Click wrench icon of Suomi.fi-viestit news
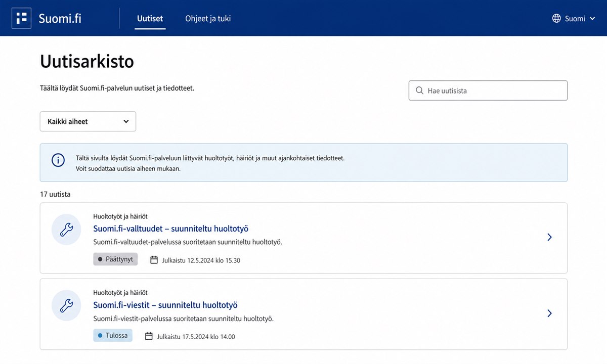The height and width of the screenshot is (364, 607). [66, 306]
